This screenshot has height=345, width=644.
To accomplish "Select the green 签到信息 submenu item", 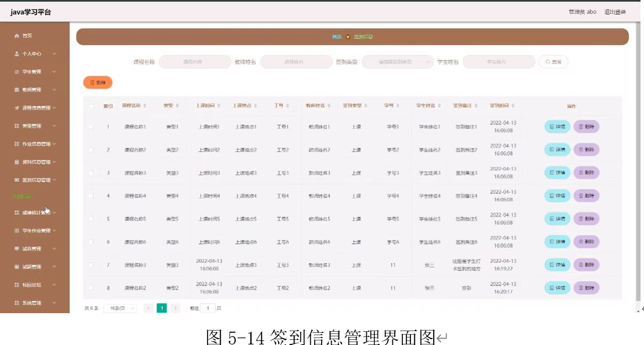I will 22,196.
